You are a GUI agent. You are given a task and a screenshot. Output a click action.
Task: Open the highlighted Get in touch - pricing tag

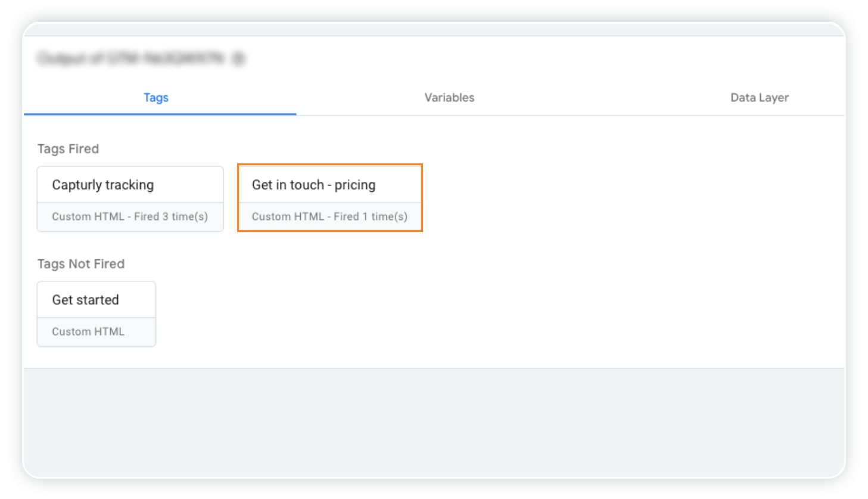pyautogui.click(x=330, y=198)
